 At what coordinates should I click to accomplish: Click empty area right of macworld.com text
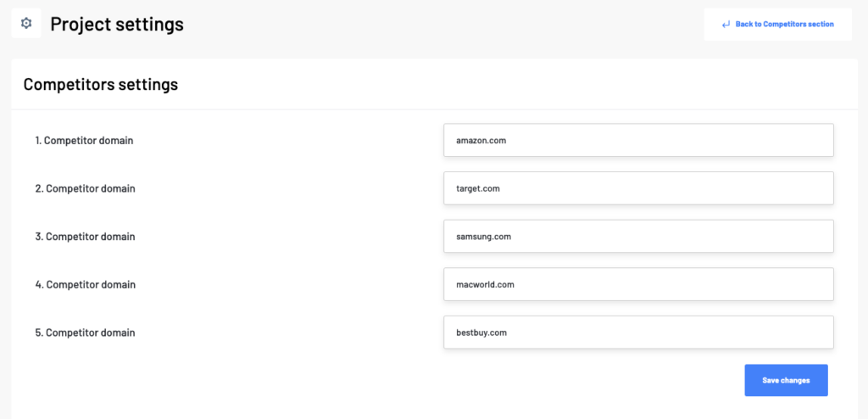(672, 284)
